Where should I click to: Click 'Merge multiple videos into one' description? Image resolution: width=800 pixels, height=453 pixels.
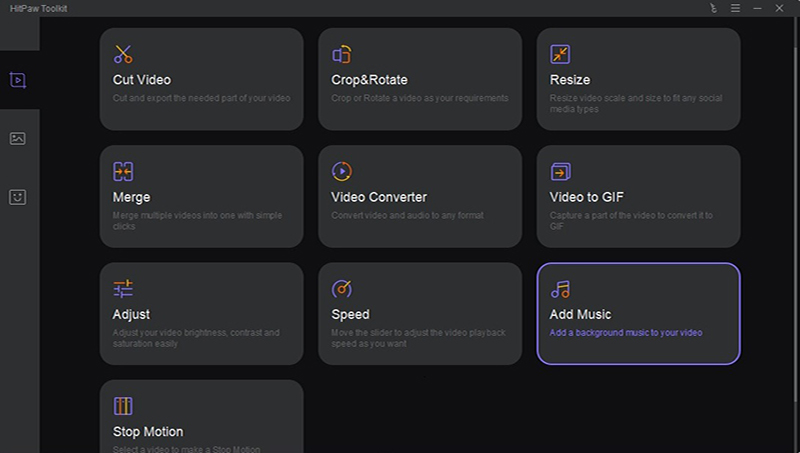197,220
